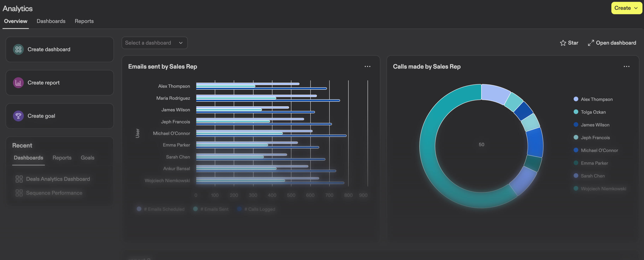Open the Reports tab under Recent
The height and width of the screenshot is (260, 644).
click(x=62, y=158)
